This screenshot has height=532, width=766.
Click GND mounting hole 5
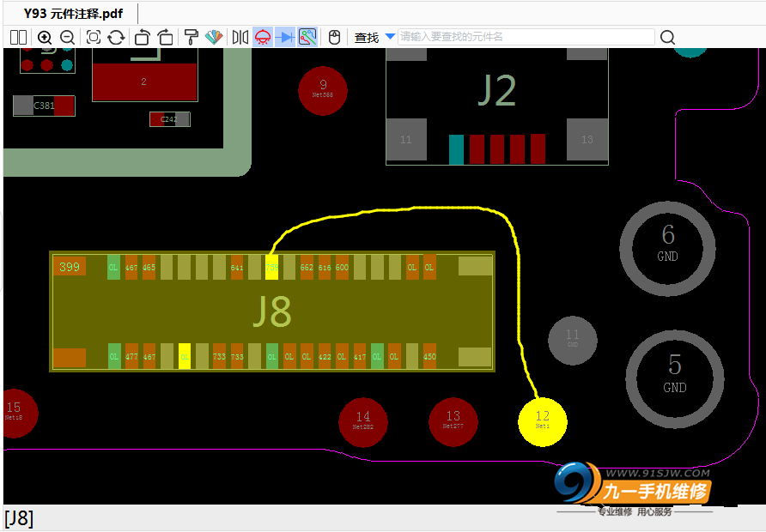(675, 378)
